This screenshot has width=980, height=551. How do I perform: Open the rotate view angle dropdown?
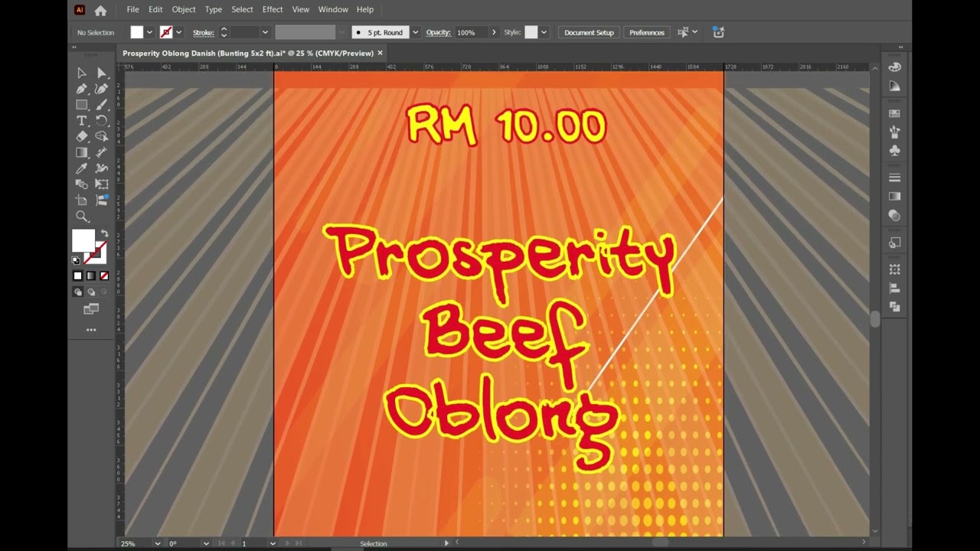point(206,543)
